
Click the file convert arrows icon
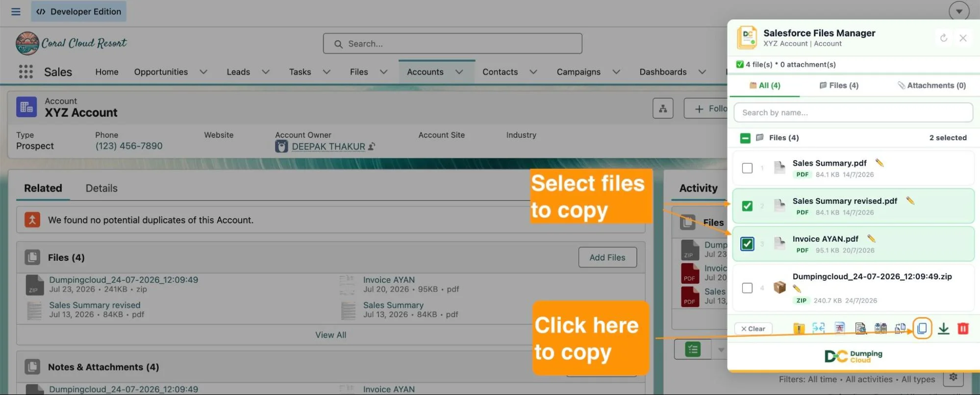tap(900, 328)
